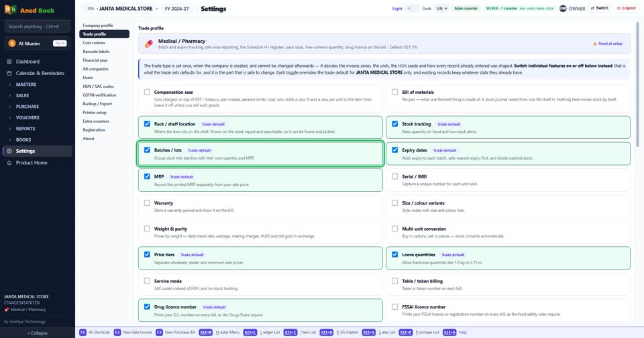This screenshot has height=338, width=644.
Task: Click the gear icon beside Settings
Action: click(x=9, y=151)
